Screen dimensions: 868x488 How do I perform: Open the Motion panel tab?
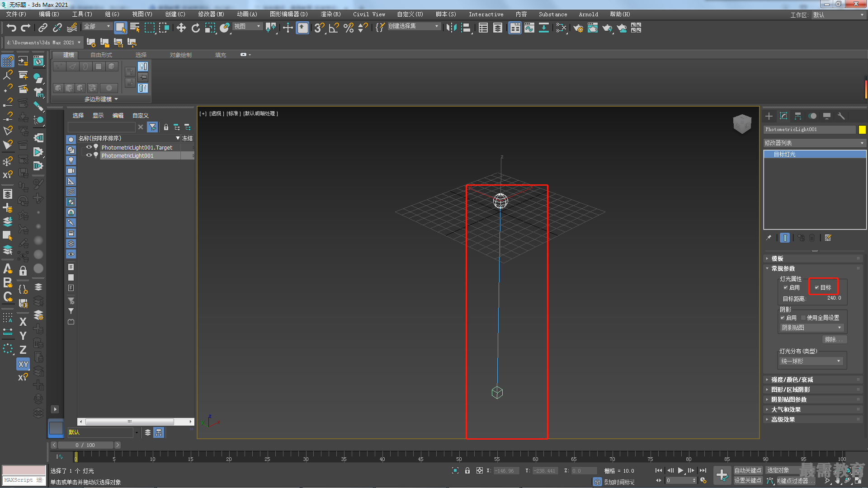(812, 116)
